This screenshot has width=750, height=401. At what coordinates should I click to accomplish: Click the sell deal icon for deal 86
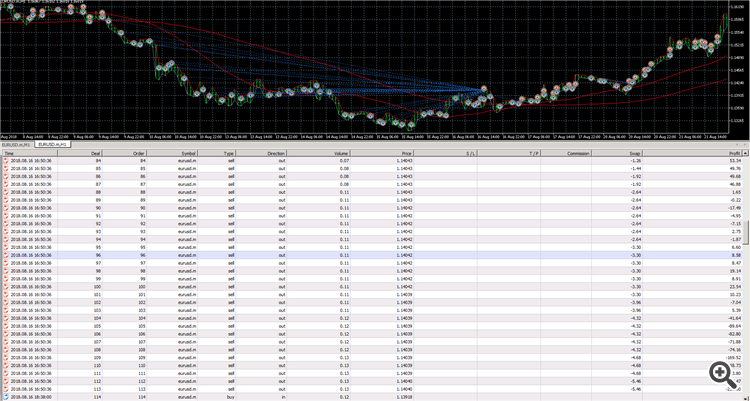point(6,177)
